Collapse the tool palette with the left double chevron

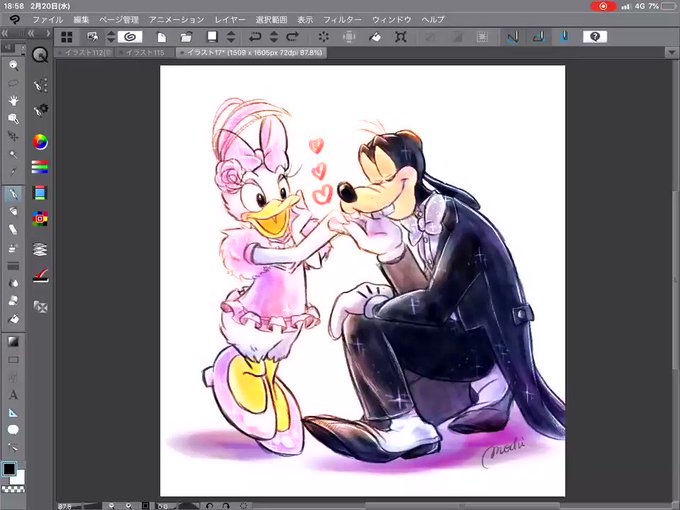click(5, 33)
